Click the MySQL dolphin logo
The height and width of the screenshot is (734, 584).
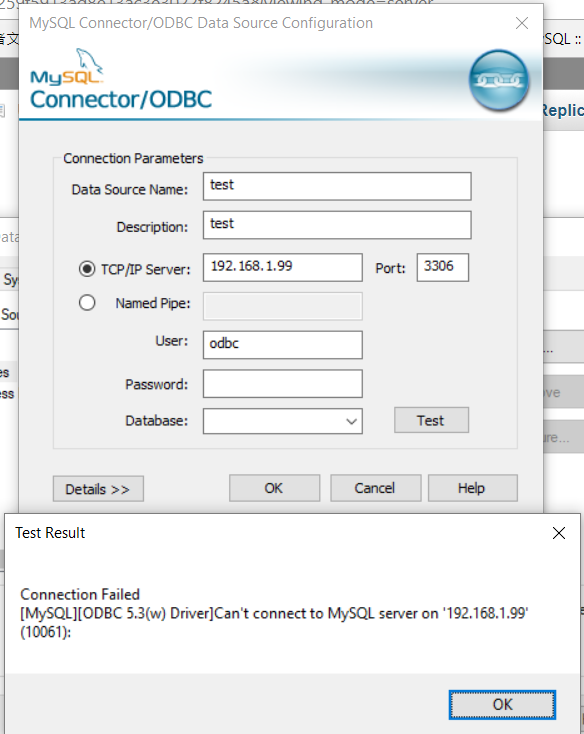coord(66,66)
